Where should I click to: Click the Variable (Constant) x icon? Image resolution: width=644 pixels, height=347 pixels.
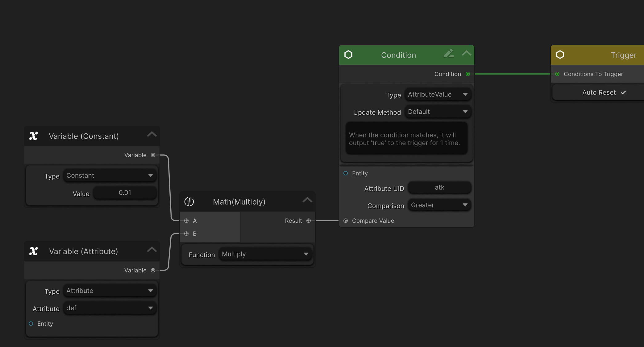(x=33, y=136)
